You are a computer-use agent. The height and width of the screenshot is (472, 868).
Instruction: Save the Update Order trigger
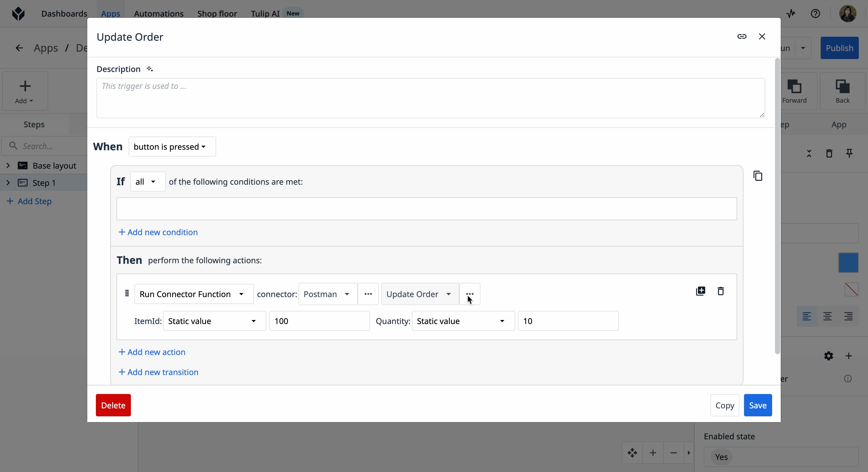coord(757,405)
